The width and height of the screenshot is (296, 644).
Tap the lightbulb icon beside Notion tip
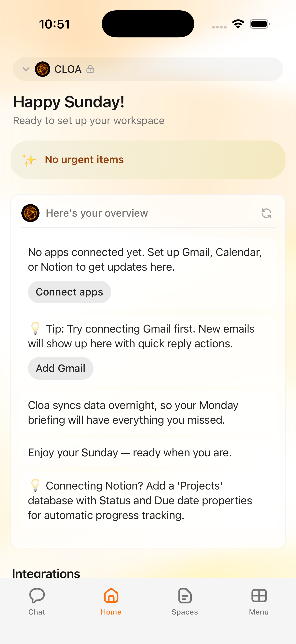pos(35,485)
